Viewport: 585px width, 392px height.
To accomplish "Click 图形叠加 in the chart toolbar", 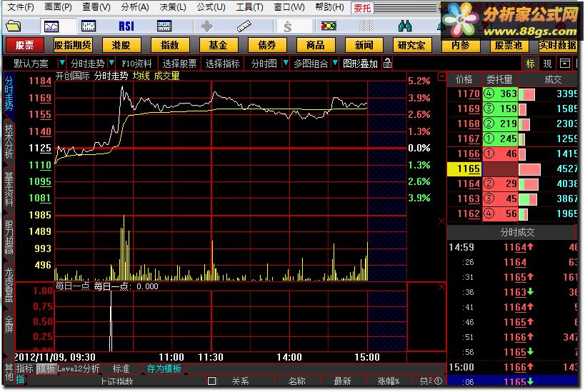I will [361, 64].
